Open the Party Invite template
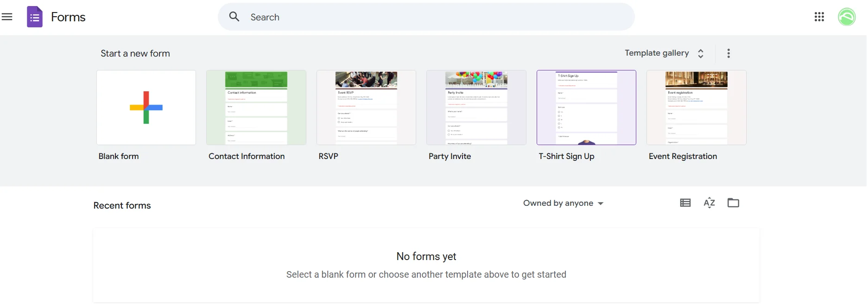This screenshot has height=305, width=868. [x=476, y=108]
